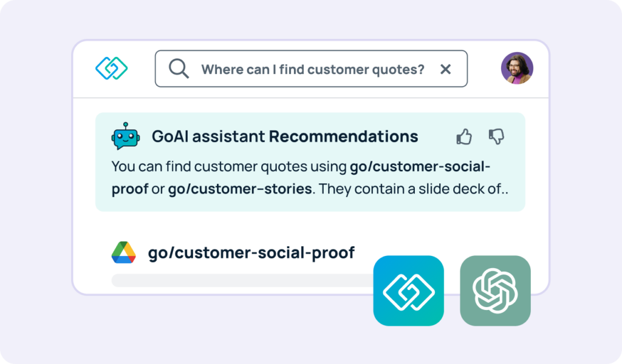Select the 'You can find customer quotes using' text
Image resolution: width=622 pixels, height=364 pixels.
[229, 167]
